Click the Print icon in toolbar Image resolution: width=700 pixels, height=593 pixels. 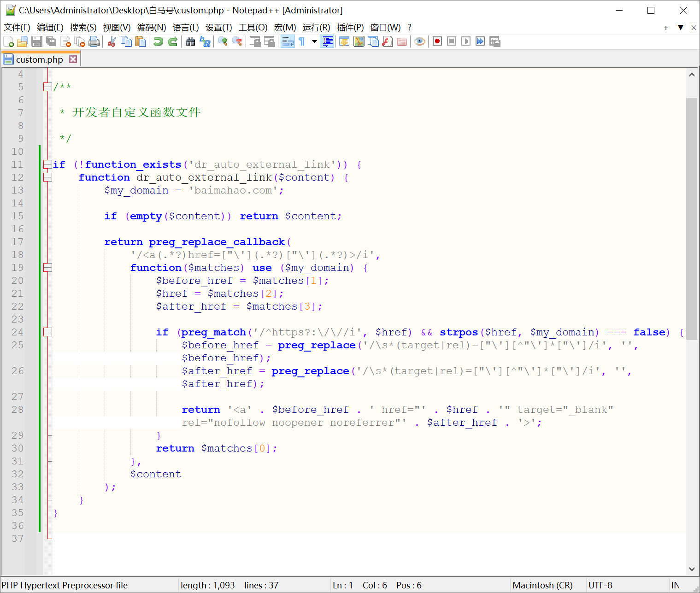pos(94,41)
